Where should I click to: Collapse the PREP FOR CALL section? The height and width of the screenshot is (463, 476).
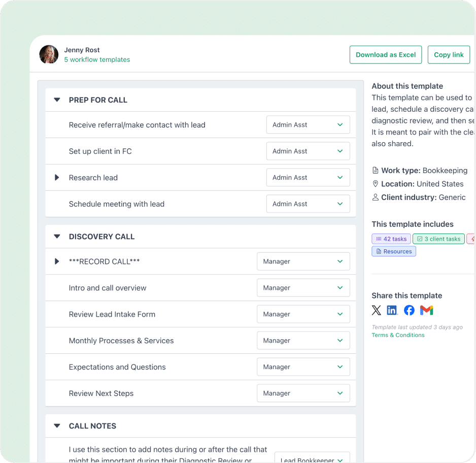[x=57, y=100]
